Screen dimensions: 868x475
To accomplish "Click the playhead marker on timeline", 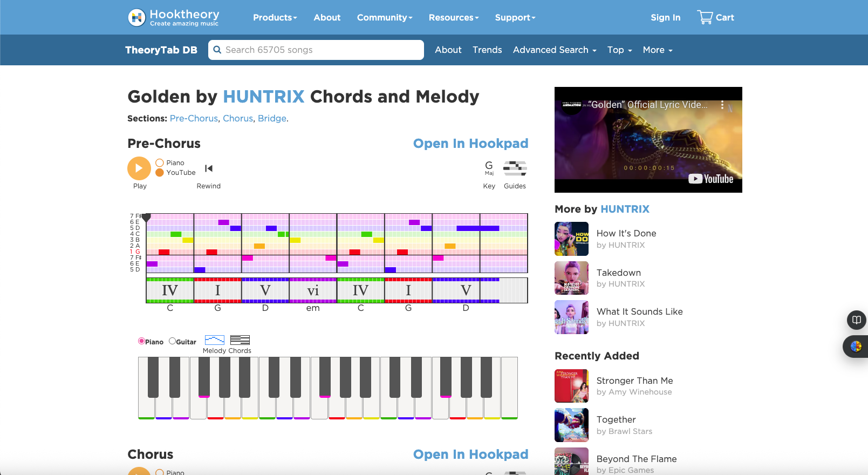I will (x=146, y=217).
